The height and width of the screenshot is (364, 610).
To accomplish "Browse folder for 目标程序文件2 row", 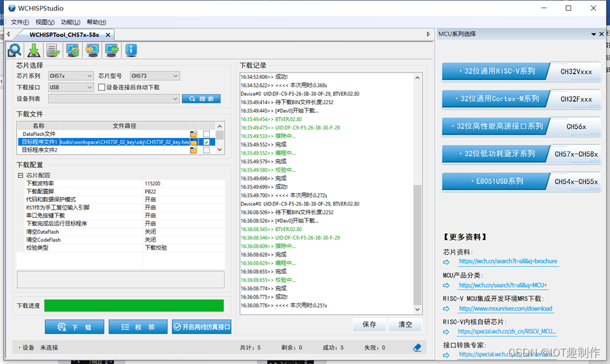I will click(193, 150).
